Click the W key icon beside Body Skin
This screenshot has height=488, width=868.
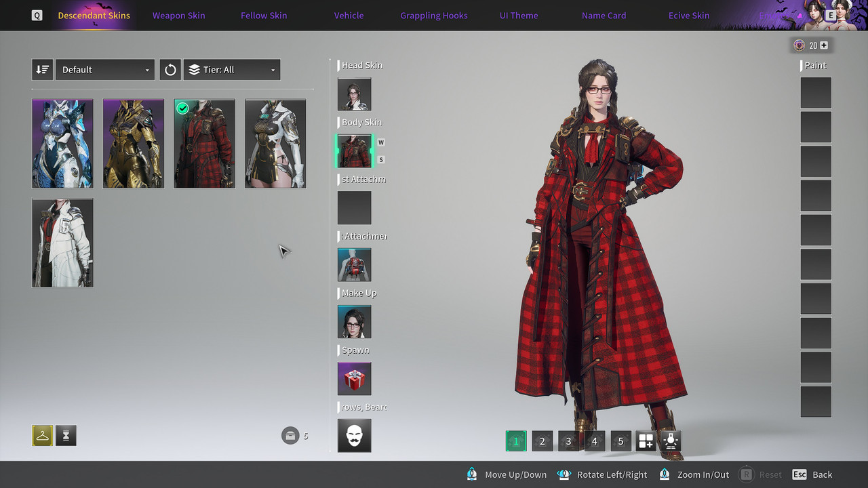click(x=381, y=142)
